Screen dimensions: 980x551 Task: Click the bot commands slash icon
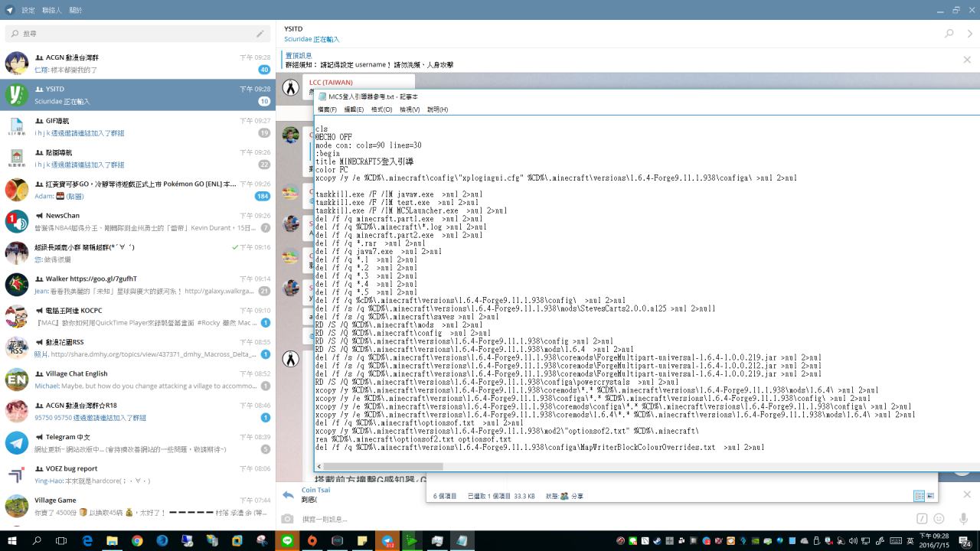(x=922, y=519)
